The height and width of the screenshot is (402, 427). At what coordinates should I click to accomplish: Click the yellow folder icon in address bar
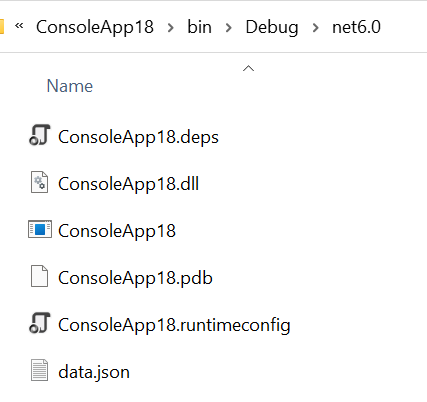2,27
